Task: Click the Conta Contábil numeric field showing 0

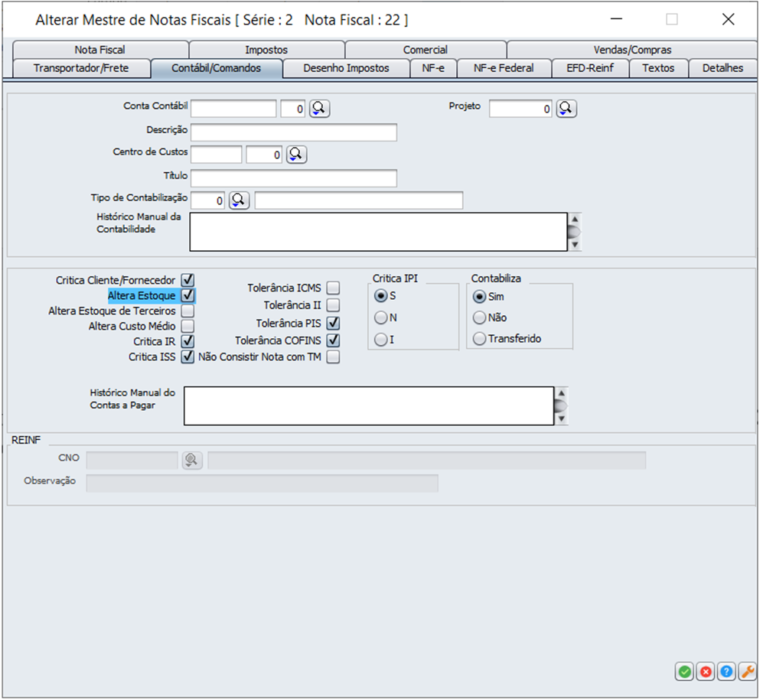Action: tap(293, 109)
